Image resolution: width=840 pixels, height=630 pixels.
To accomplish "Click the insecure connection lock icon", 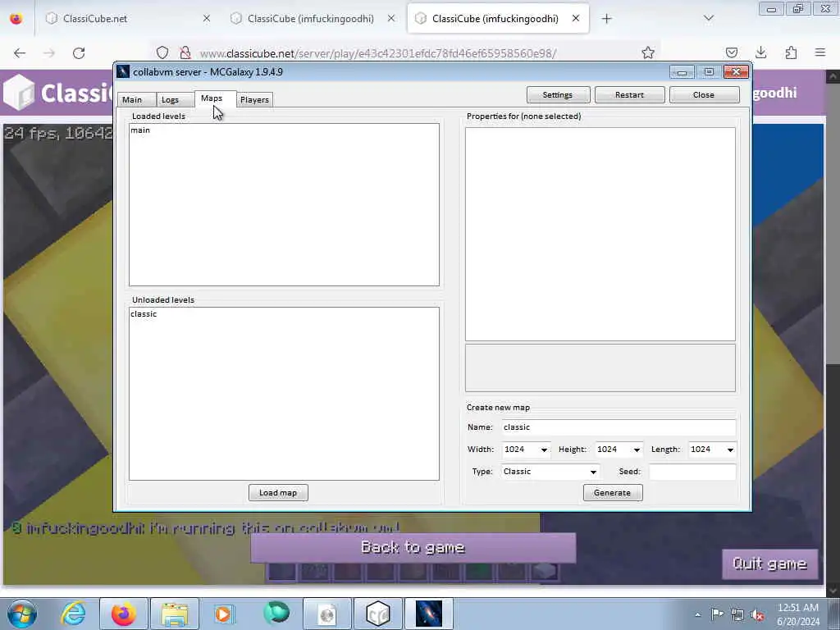I will (185, 53).
